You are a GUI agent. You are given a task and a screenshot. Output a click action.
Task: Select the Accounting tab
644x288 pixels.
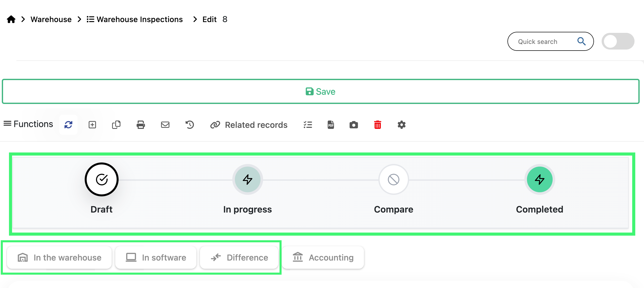(323, 257)
